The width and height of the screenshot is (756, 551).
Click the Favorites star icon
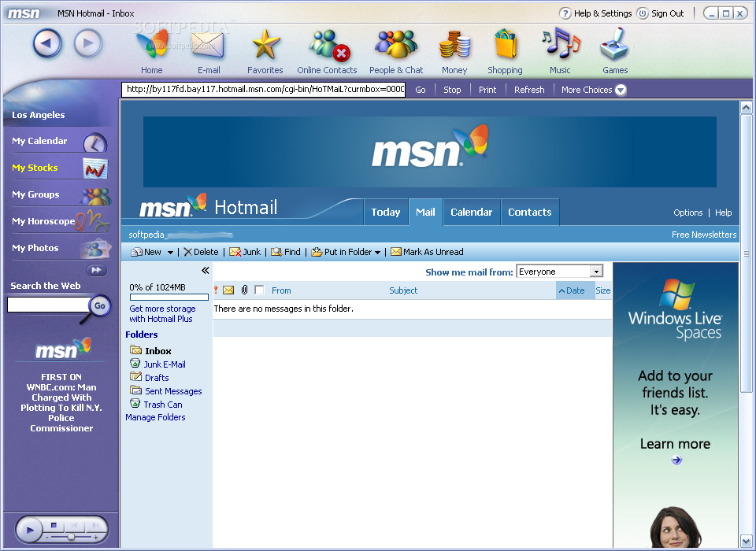click(x=265, y=46)
